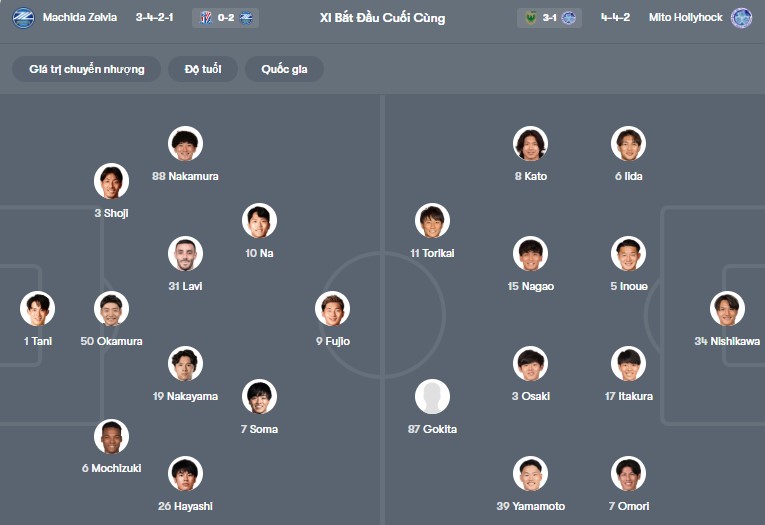Screen dimensions: 765x525
Task: Click the 10 Na player label
Action: pyautogui.click(x=259, y=253)
